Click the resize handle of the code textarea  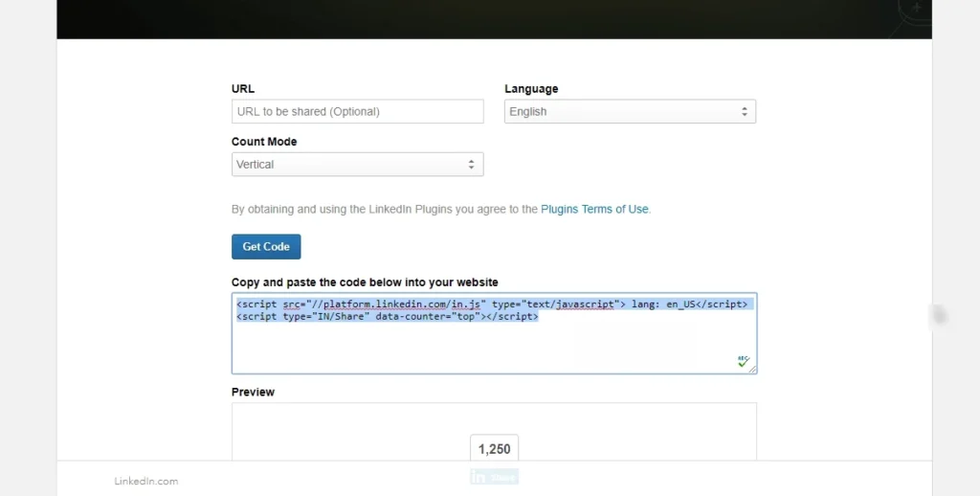752,370
